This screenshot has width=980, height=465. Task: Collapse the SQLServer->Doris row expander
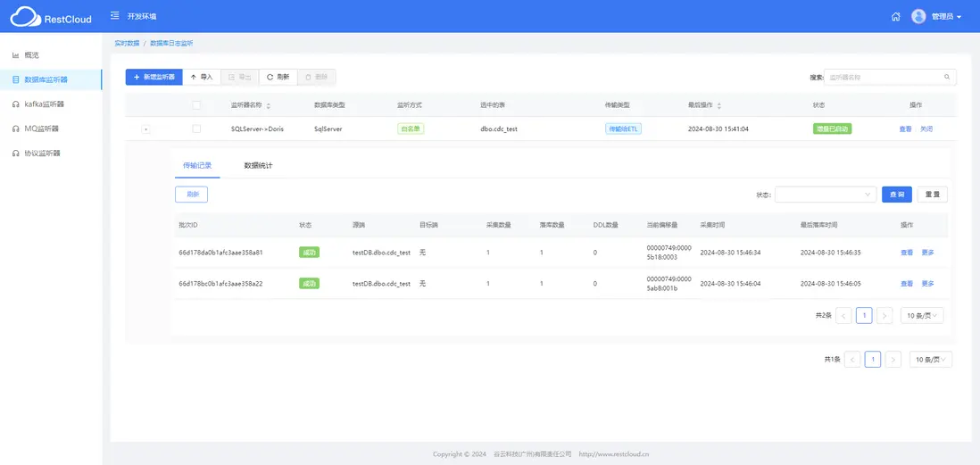145,129
